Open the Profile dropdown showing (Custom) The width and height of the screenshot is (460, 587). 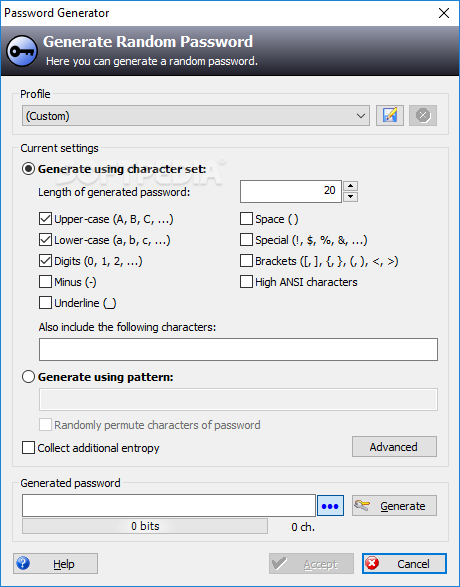[x=196, y=115]
